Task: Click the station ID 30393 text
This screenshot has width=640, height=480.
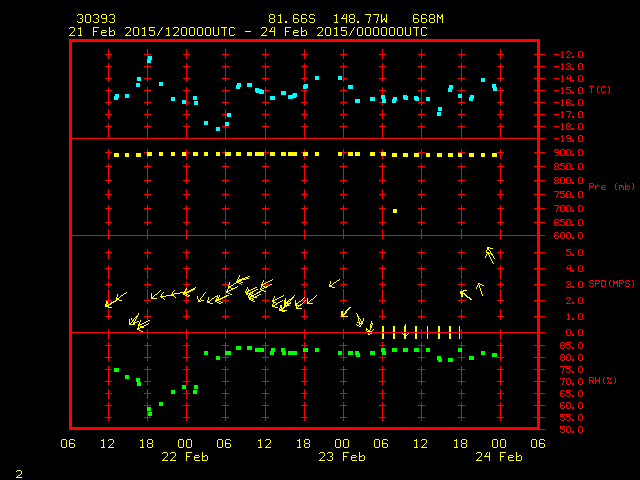Action: pyautogui.click(x=96, y=19)
